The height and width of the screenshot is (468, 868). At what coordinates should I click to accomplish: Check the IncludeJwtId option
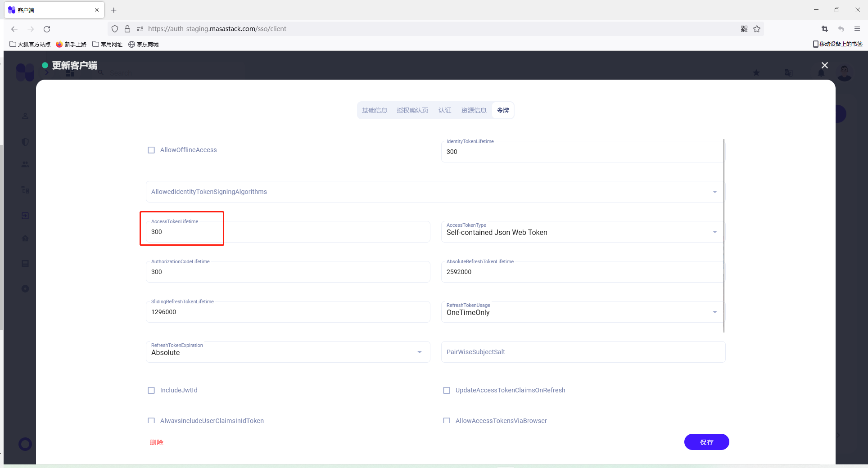click(x=151, y=390)
